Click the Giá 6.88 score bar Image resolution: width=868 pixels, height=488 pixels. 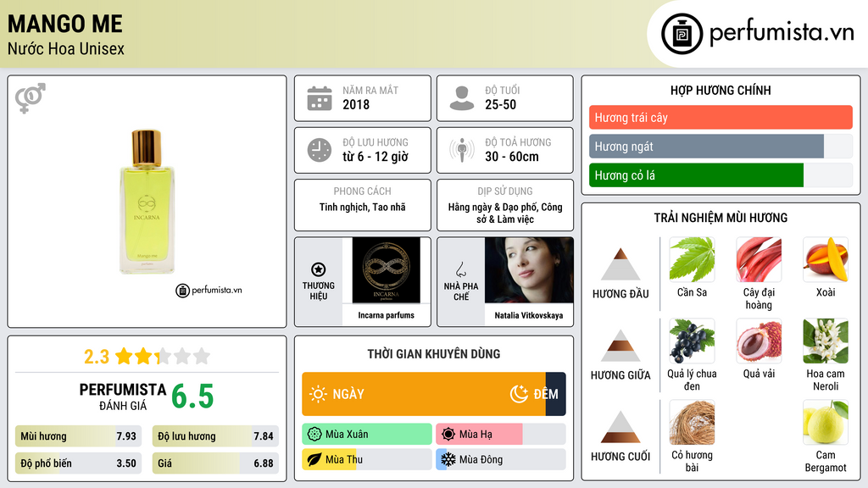click(215, 463)
